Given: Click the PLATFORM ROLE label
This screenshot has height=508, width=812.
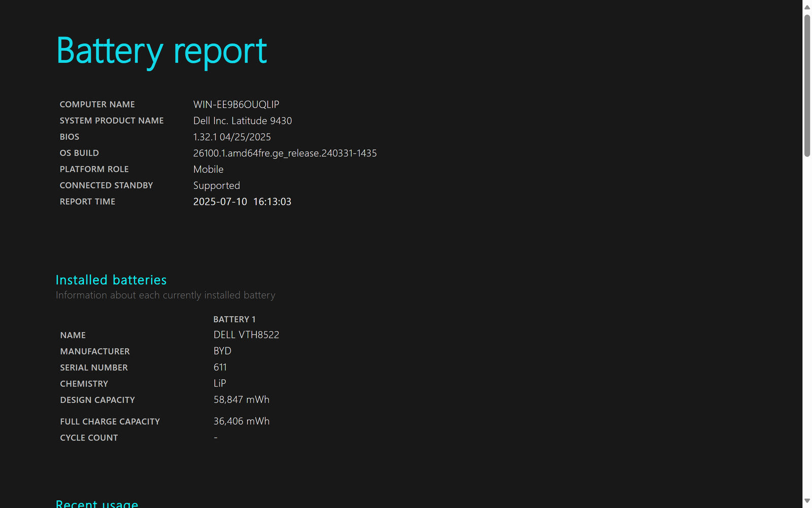Looking at the screenshot, I should pyautogui.click(x=94, y=169).
